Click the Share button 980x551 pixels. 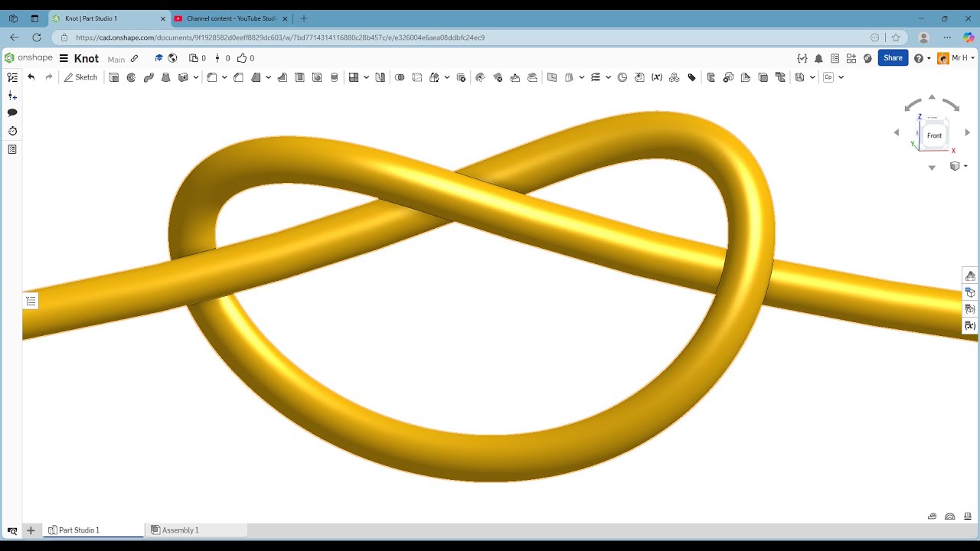tap(893, 58)
